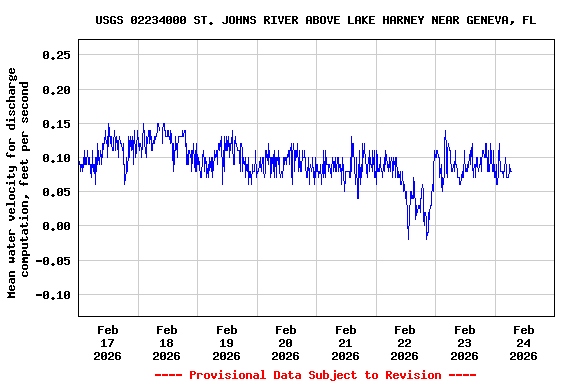Image resolution: width=576 pixels, height=384 pixels.
Task: Click the x-axis date label Feb 24 2026
Action: coord(523,343)
